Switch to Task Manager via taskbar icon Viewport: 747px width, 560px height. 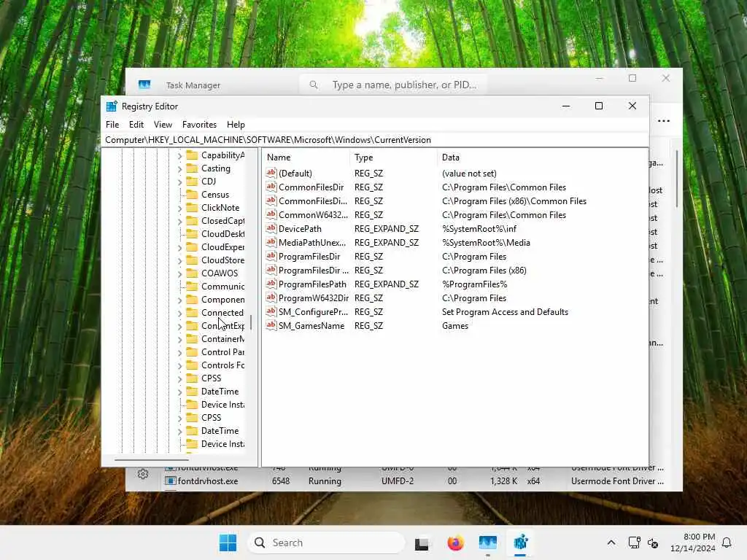(488, 542)
